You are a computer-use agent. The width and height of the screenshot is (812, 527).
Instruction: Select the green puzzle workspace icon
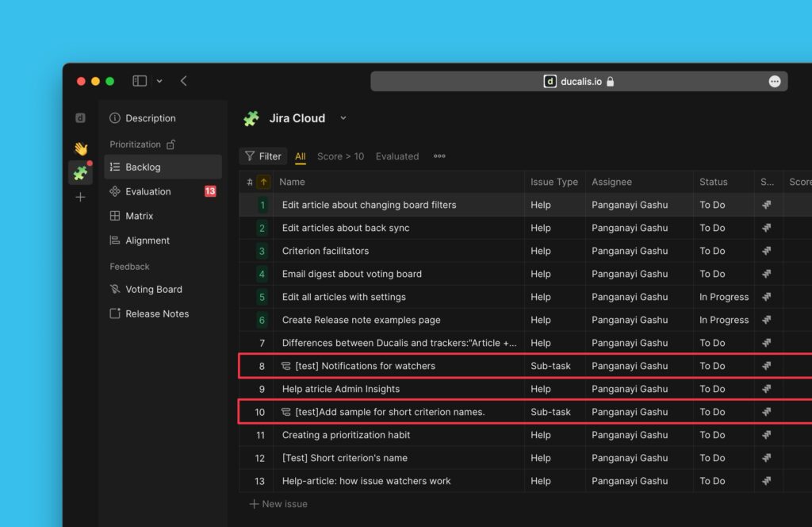click(x=80, y=172)
